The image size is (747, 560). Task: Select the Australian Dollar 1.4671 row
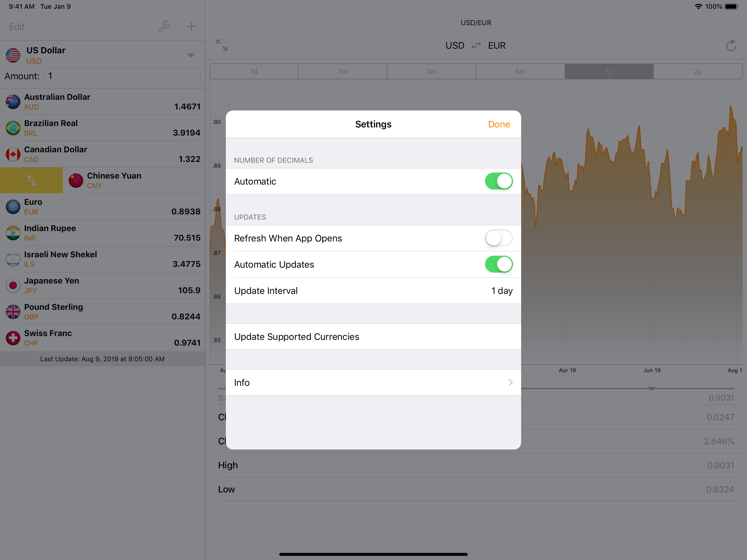pyautogui.click(x=102, y=102)
